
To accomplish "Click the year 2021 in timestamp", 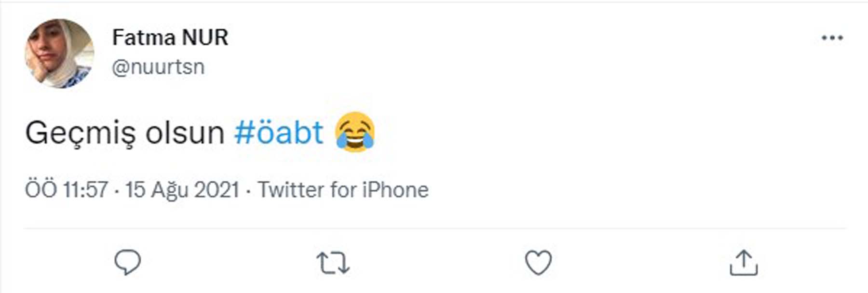I will tap(217, 190).
